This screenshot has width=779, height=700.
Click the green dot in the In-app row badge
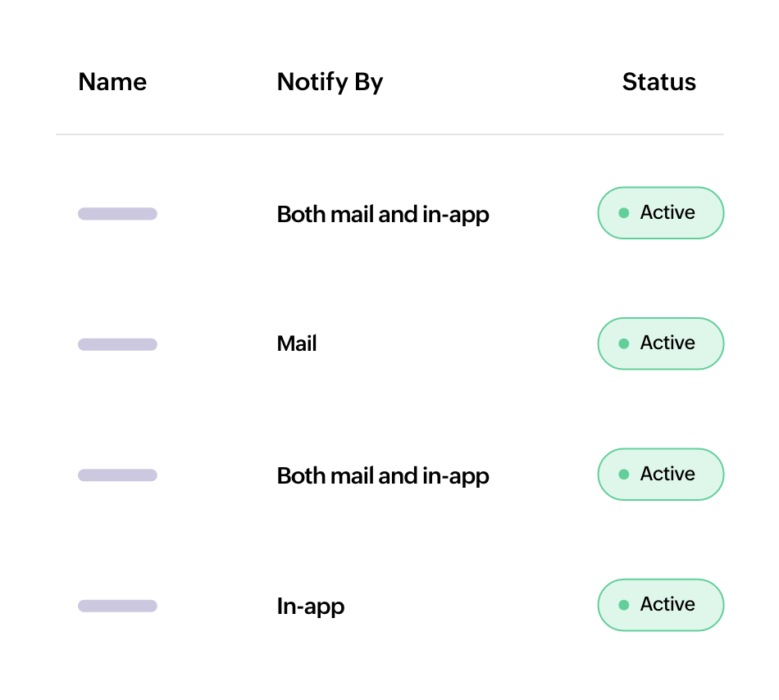point(623,605)
